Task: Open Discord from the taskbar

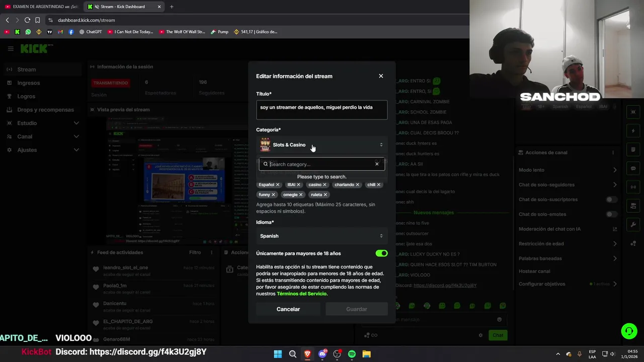Action: tap(323, 354)
